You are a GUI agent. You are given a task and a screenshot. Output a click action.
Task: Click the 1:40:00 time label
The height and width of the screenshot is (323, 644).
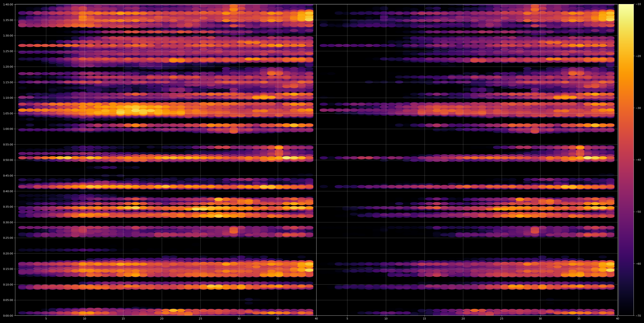tap(8, 4)
